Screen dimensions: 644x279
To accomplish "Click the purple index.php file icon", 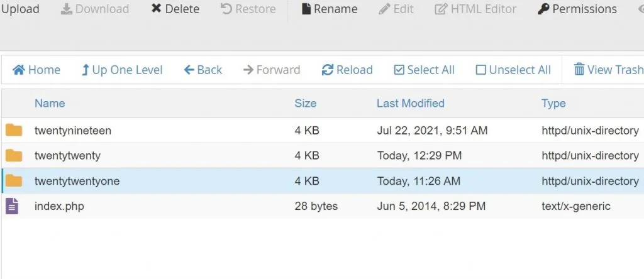I will click(12, 205).
